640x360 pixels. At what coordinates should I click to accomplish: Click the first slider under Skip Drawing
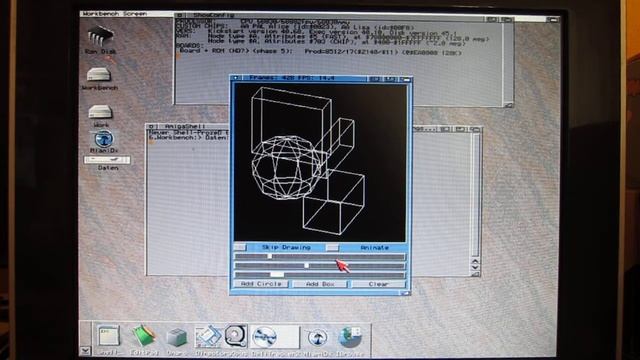pyautogui.click(x=320, y=256)
